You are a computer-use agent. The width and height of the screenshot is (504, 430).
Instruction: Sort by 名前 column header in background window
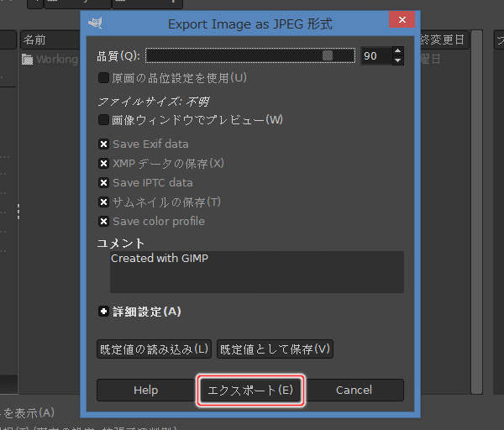click(50, 39)
